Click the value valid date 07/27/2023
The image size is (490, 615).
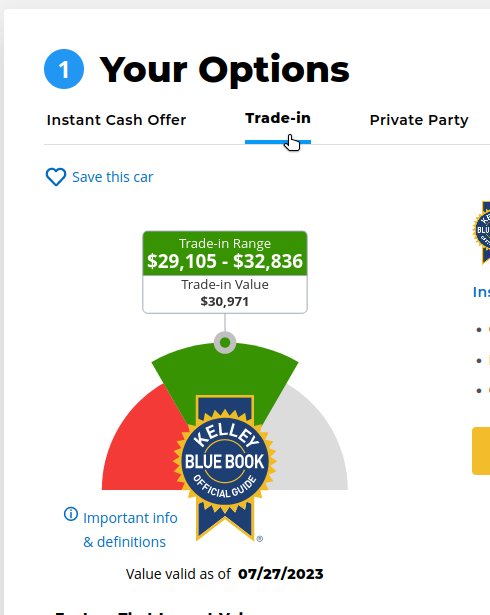[281, 574]
